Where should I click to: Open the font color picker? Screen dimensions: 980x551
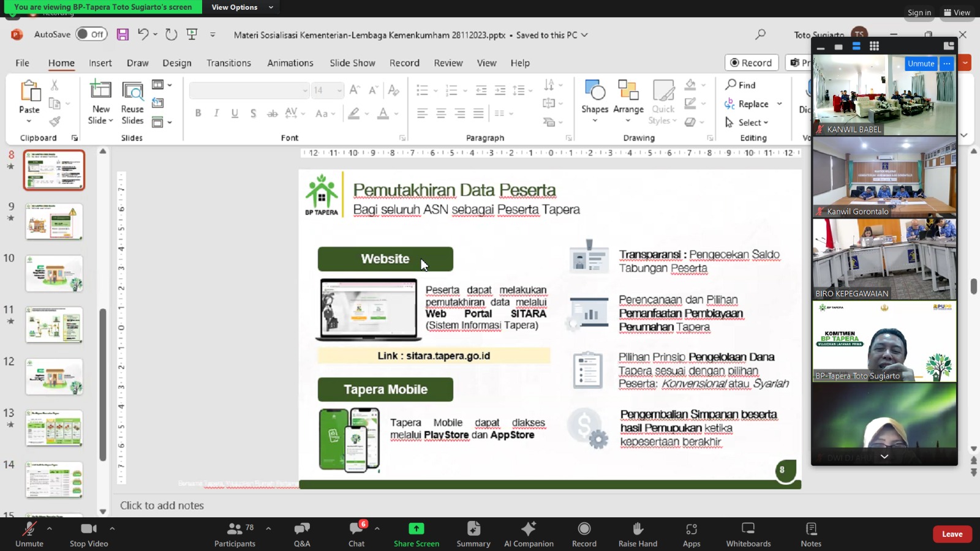pos(396,114)
